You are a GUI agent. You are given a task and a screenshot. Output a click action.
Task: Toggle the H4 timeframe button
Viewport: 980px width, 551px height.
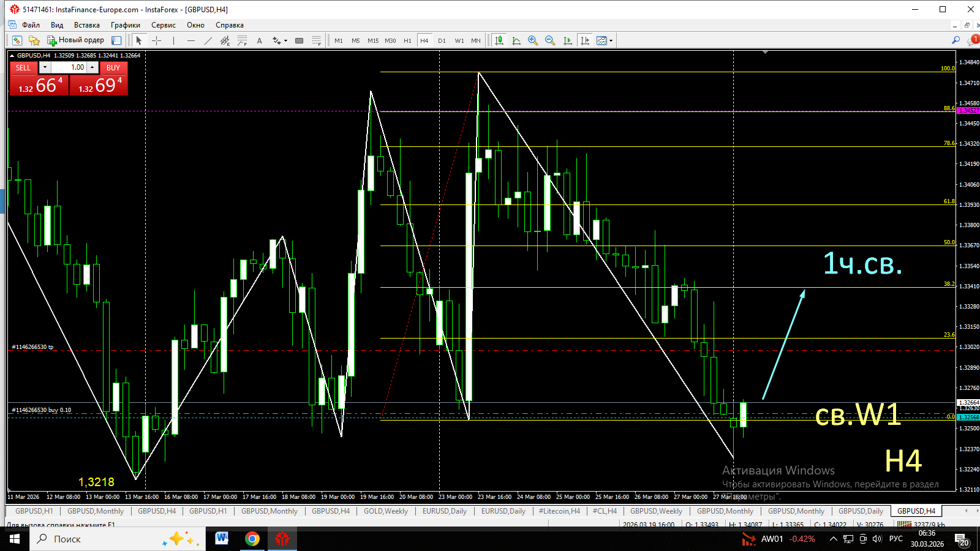pyautogui.click(x=424, y=40)
